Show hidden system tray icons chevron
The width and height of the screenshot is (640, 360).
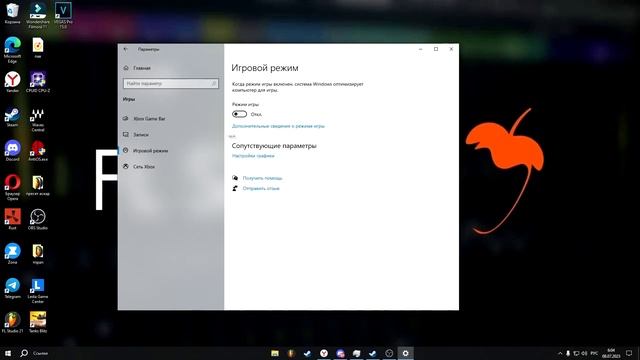coord(560,353)
